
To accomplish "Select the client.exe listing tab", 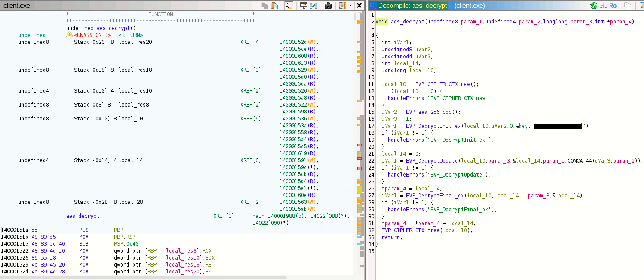I will pos(17,6).
